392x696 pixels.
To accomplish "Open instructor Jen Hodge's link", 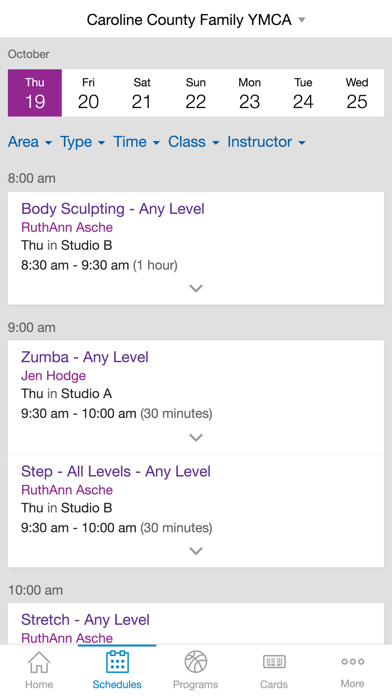I will 53,376.
